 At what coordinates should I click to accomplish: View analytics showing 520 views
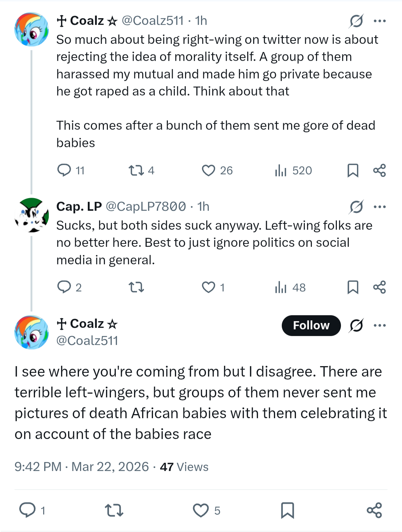tap(281, 171)
